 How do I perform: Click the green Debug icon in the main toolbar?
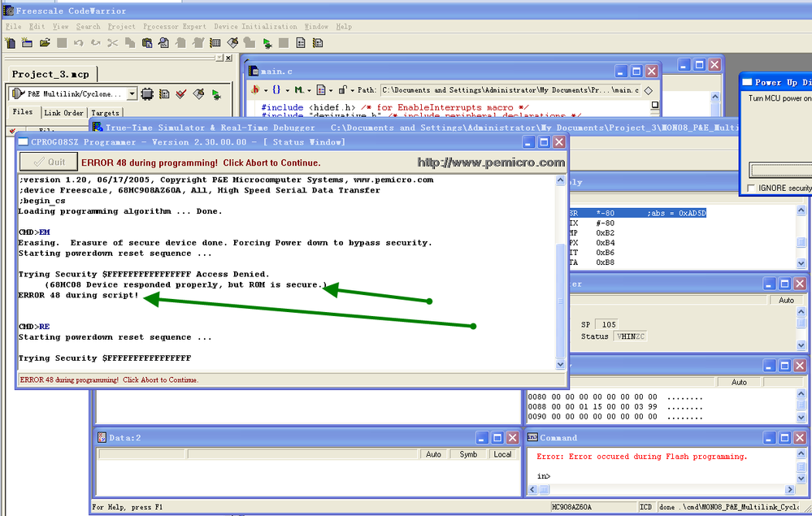coord(267,44)
